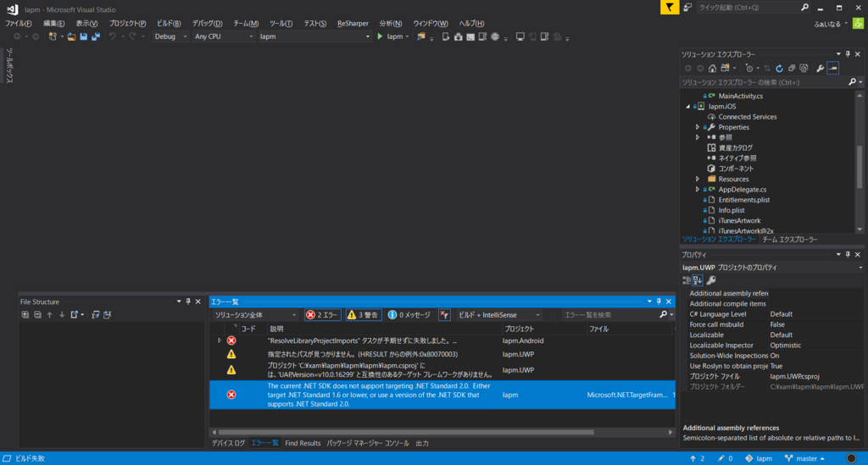Click the Solution Explorer vertical scrollbar
Image resolution: width=868 pixels, height=465 pixels.
click(860, 166)
